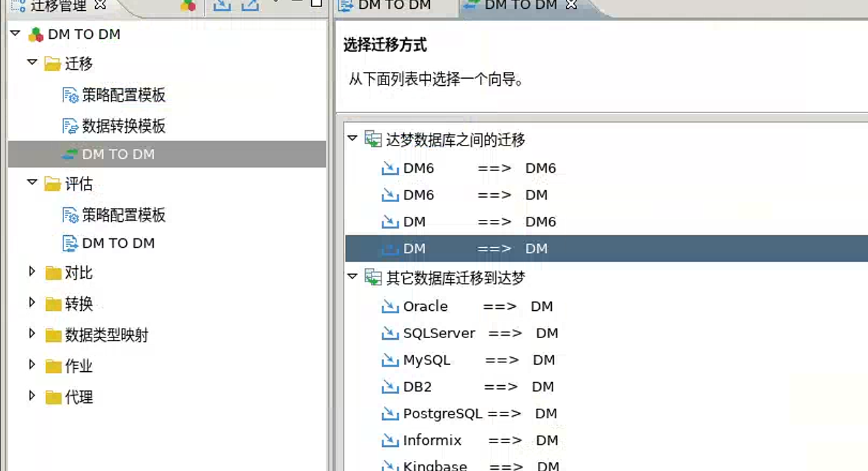Choose the Kingbase ==> DM wizard
This screenshot has width=868, height=471.
[471, 465]
